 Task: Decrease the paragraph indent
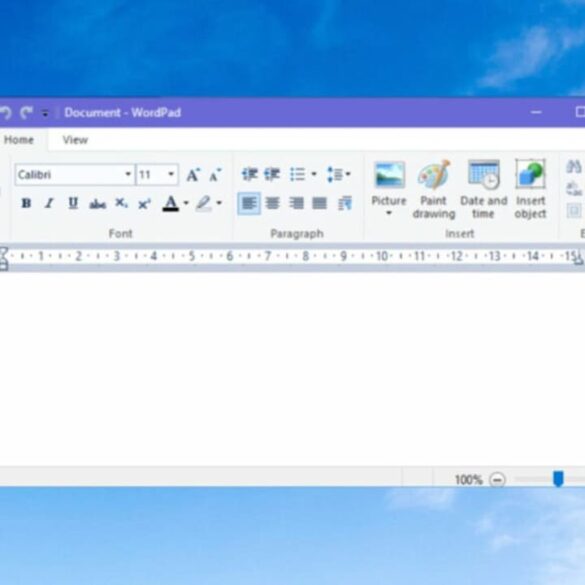(250, 174)
